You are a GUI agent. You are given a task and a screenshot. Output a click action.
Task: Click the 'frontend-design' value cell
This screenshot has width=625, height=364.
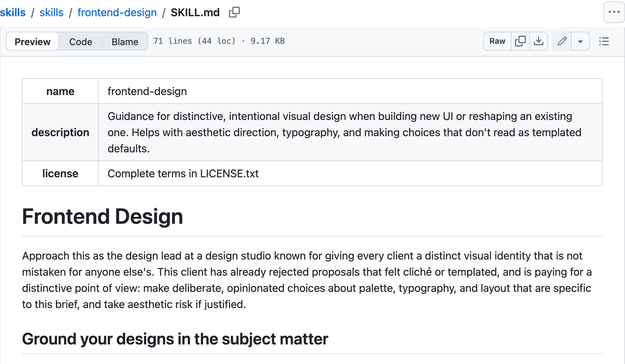tap(350, 91)
